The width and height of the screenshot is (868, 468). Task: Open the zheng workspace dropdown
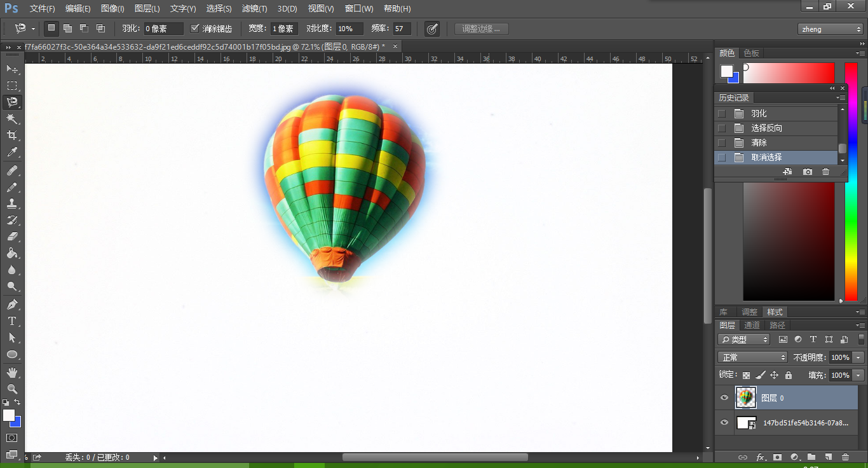830,29
